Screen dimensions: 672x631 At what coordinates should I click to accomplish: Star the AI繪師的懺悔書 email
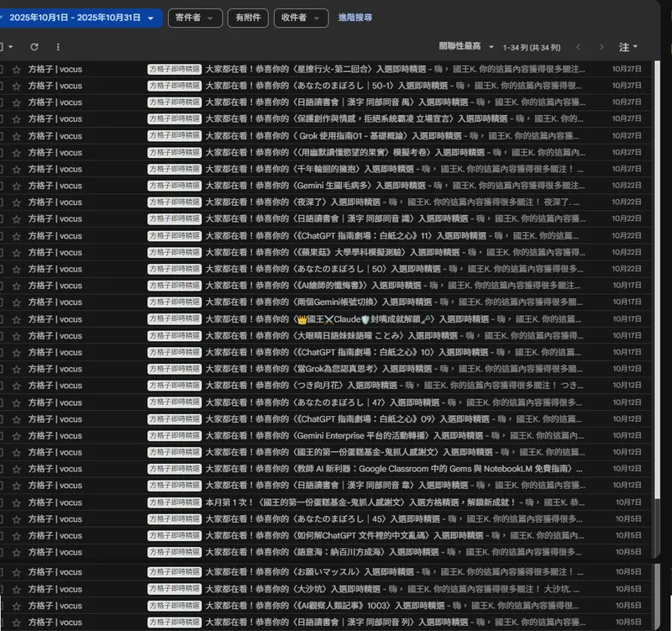[16, 286]
